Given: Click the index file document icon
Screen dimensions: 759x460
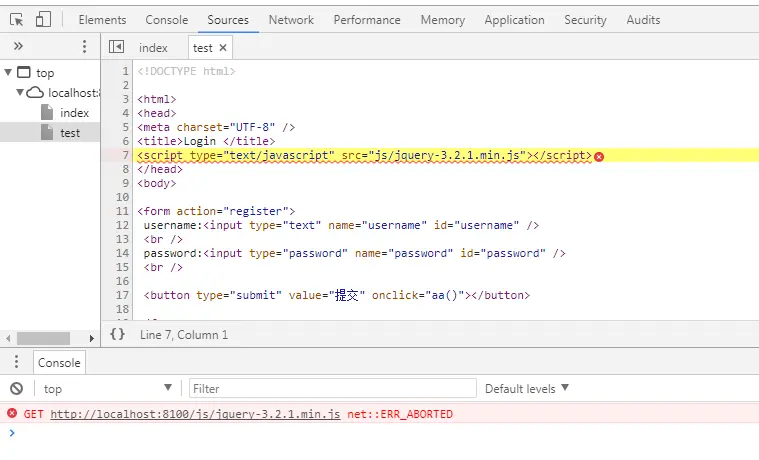Looking at the screenshot, I should [x=47, y=112].
